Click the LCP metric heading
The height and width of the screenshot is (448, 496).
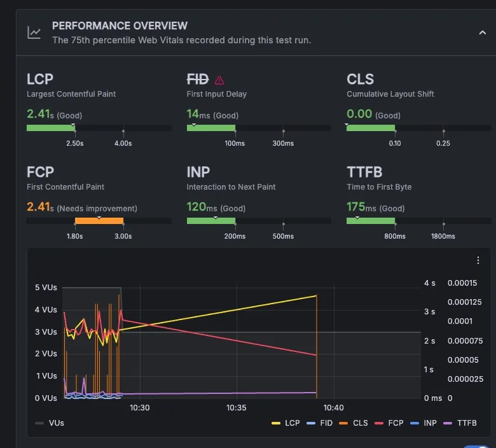(x=40, y=80)
